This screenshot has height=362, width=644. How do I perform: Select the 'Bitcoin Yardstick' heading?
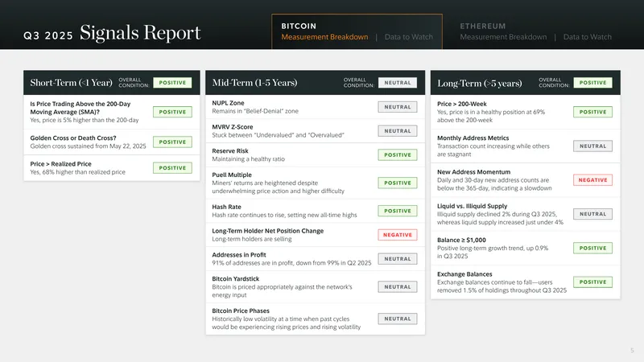pos(235,278)
